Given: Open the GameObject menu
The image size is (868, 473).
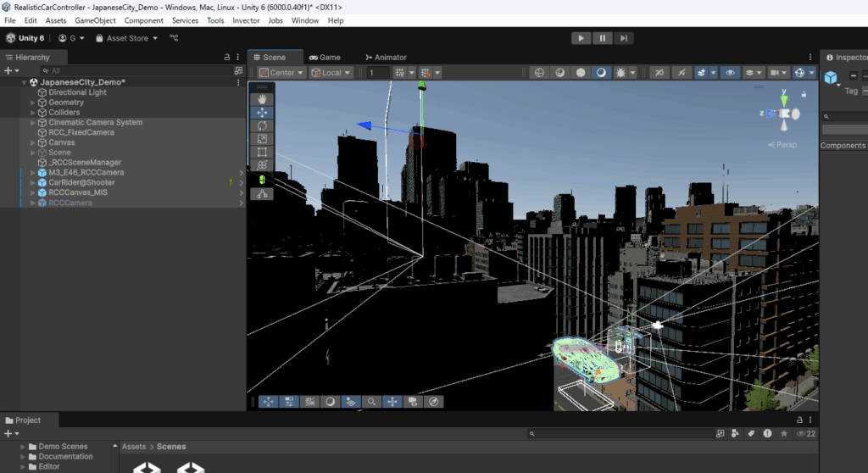Looking at the screenshot, I should (x=95, y=20).
